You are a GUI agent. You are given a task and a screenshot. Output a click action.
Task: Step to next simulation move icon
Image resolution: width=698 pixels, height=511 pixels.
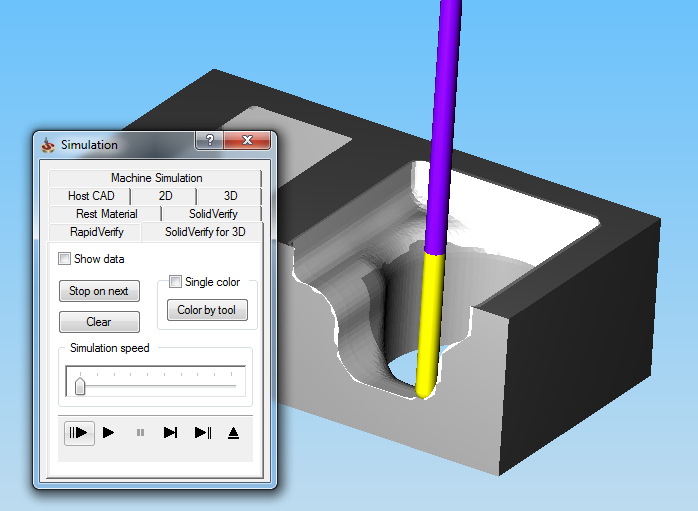[x=171, y=433]
